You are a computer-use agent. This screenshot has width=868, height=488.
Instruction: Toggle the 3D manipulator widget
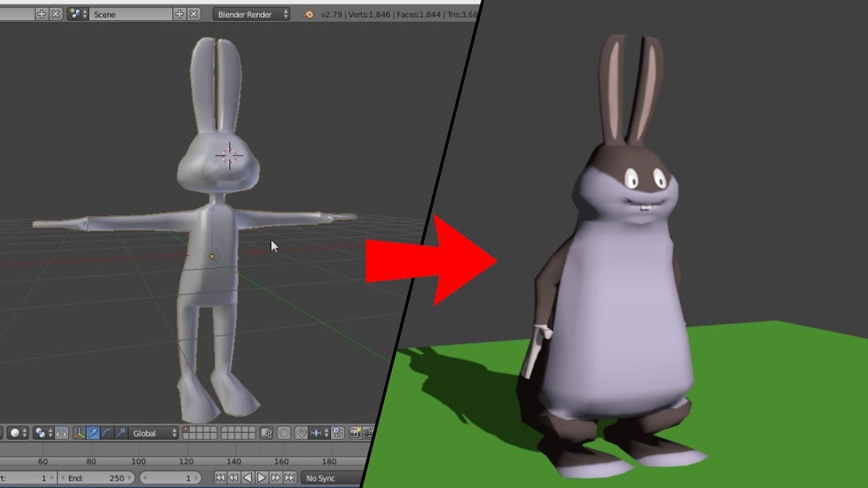[x=79, y=432]
